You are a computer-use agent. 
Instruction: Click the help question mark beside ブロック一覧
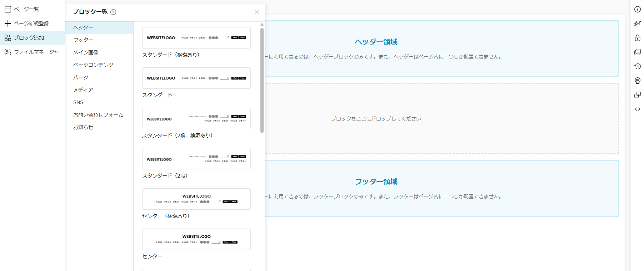tap(113, 12)
